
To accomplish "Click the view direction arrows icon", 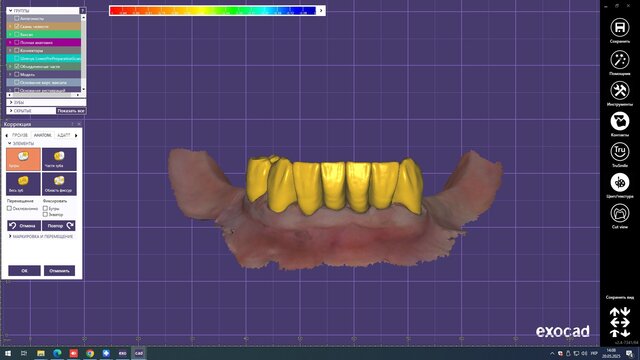I will point(620,322).
